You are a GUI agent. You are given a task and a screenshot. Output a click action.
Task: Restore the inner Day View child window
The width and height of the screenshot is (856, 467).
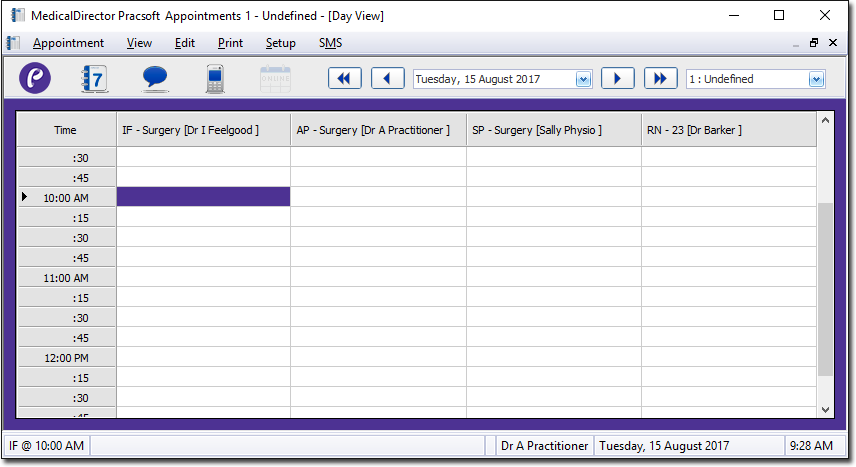click(x=814, y=43)
